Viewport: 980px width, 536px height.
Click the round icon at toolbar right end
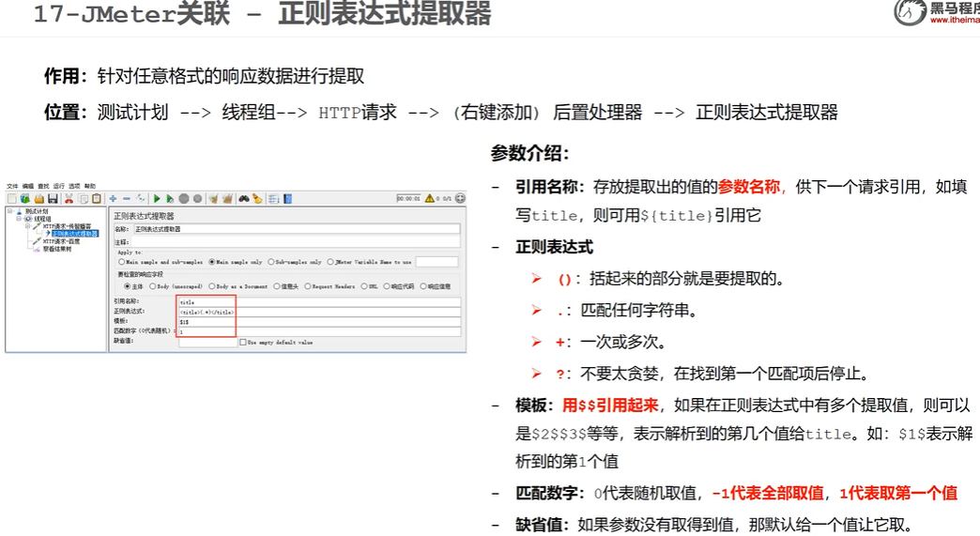point(460,198)
